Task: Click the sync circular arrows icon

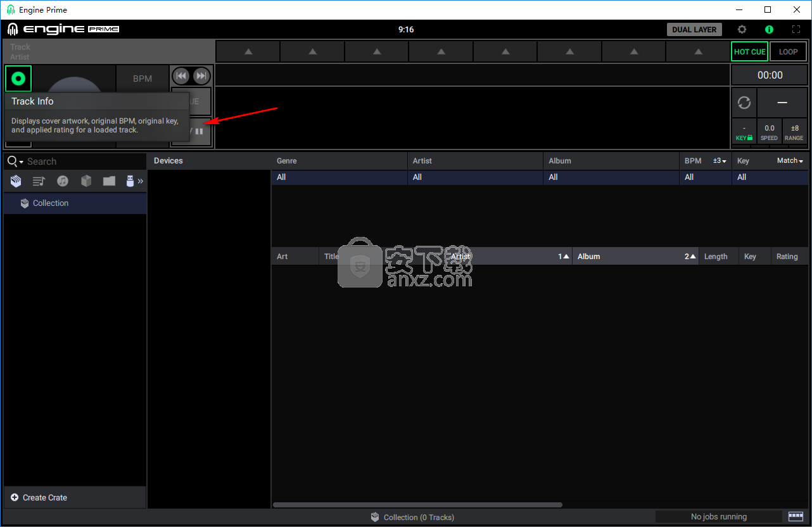Action: pos(744,102)
